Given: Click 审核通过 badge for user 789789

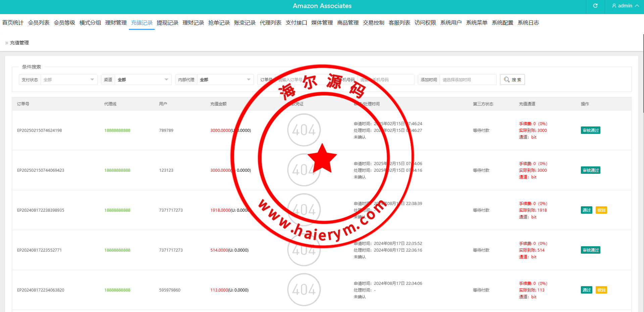Looking at the screenshot, I should 590,131.
